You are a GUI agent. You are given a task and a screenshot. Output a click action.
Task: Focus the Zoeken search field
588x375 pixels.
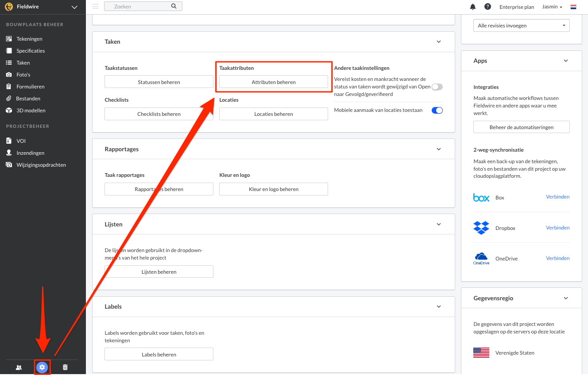143,6
